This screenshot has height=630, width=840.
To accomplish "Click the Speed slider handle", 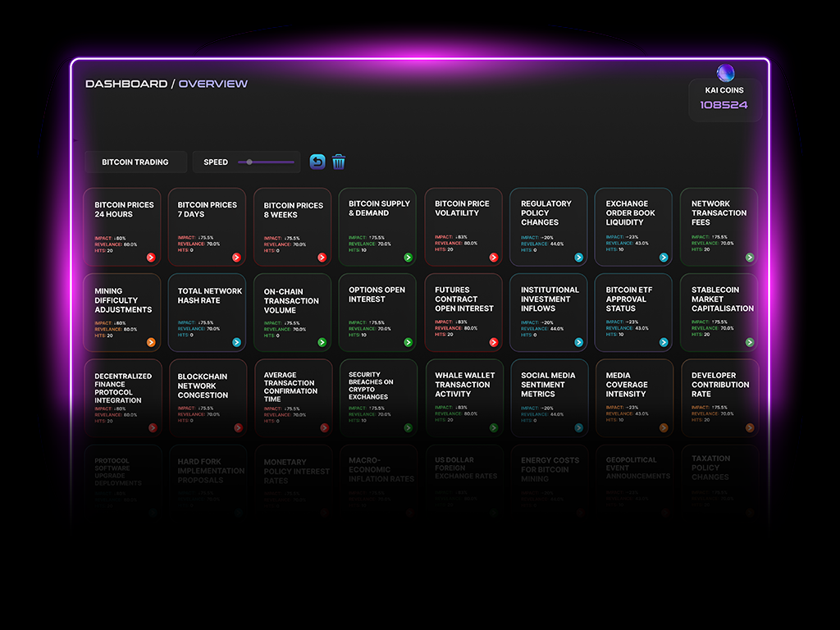I will coord(249,162).
